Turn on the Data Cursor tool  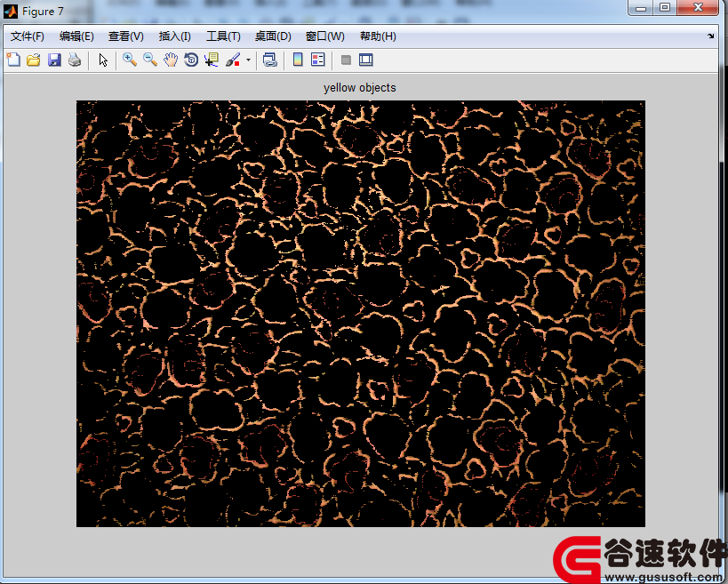tap(212, 60)
